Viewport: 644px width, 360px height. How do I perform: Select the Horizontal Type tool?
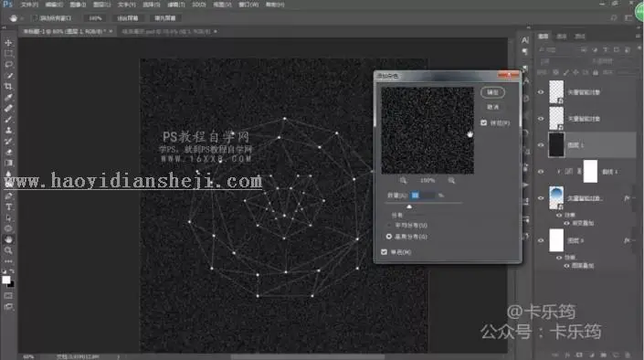8,206
